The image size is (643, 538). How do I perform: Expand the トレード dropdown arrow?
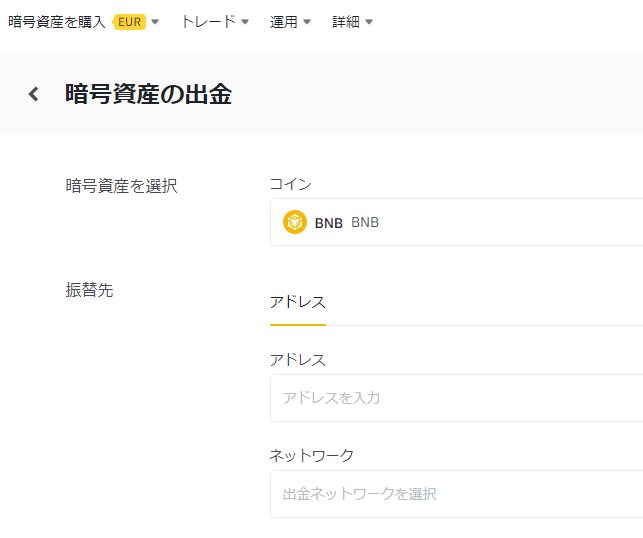coord(245,22)
